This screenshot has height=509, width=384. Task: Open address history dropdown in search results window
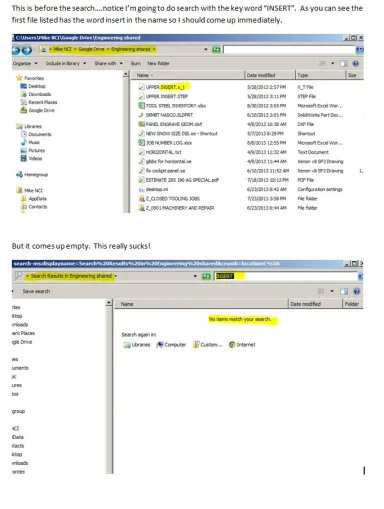195,276
